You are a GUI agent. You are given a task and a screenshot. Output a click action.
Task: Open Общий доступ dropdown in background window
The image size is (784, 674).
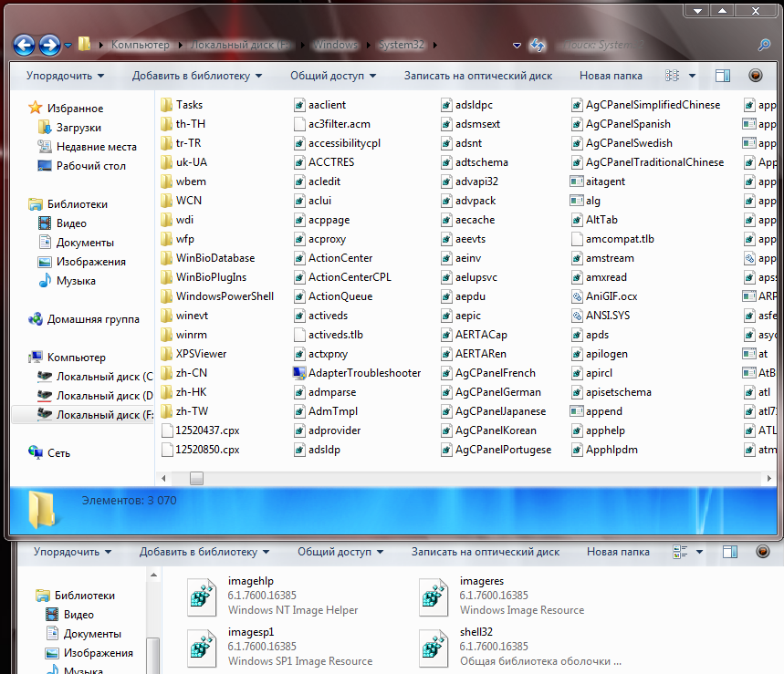coord(340,552)
